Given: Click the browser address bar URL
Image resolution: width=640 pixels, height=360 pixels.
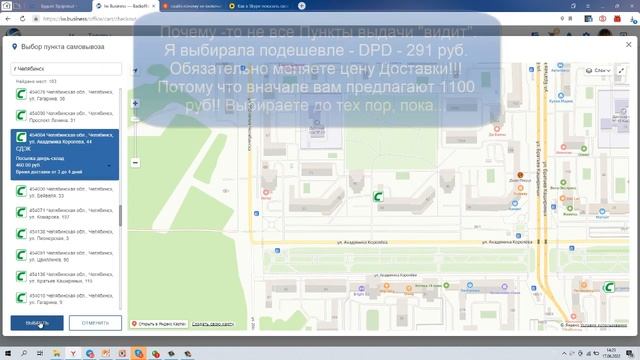Looking at the screenshot, I should point(89,19).
